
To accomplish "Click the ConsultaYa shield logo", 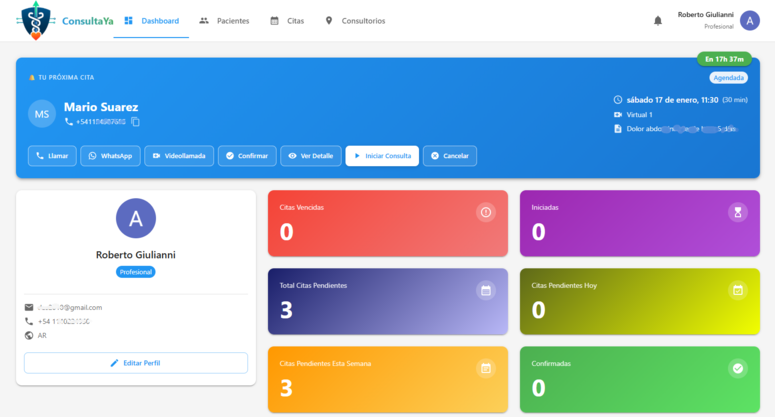I will [x=36, y=21].
